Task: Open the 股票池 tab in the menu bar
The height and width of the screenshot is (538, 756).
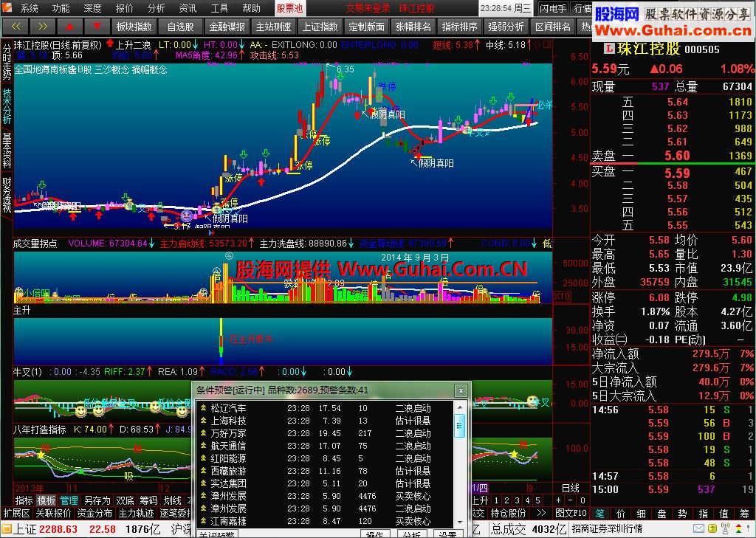Action: [289, 8]
